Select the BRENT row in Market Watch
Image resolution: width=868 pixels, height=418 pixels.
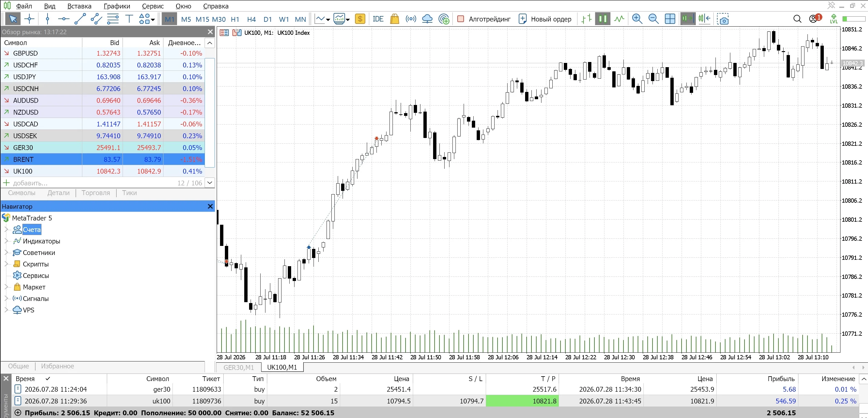[x=103, y=159]
